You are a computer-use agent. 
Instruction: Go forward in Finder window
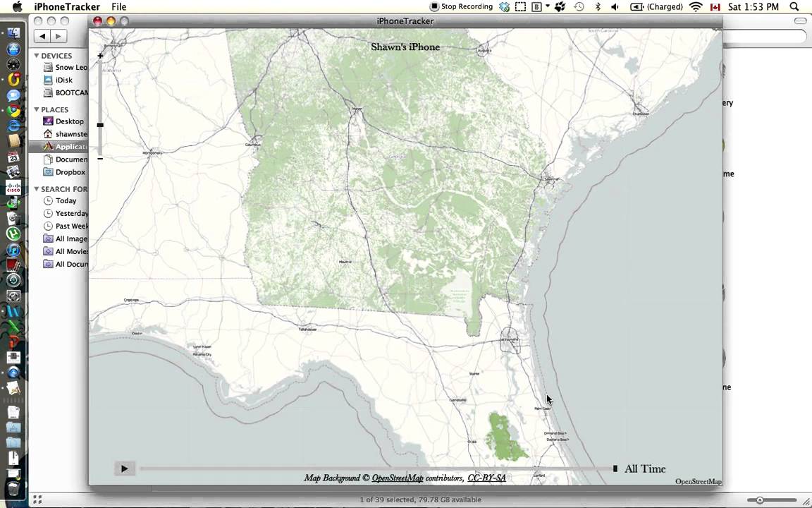[x=58, y=36]
